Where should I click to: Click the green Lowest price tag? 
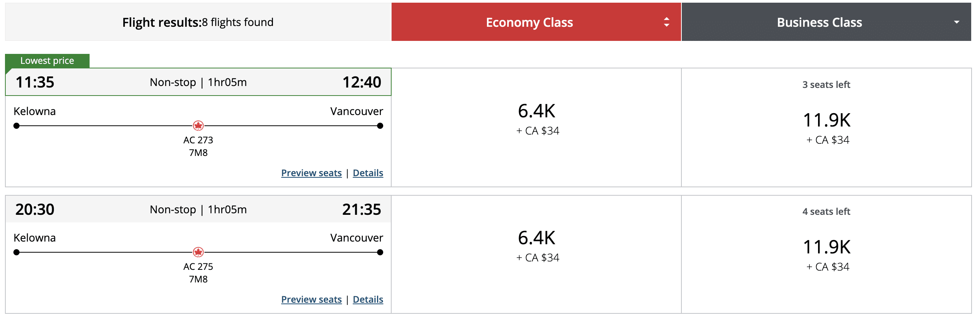point(47,61)
